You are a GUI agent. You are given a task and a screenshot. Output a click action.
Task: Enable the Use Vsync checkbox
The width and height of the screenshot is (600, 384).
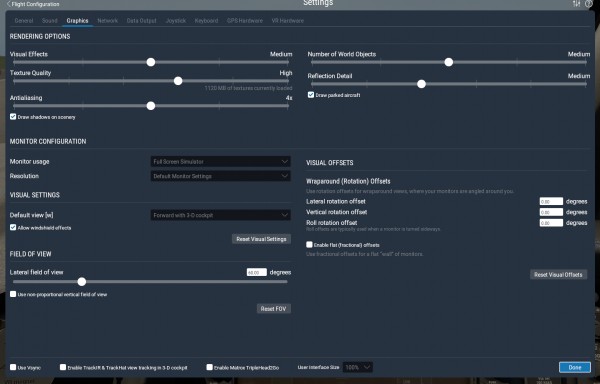13,367
